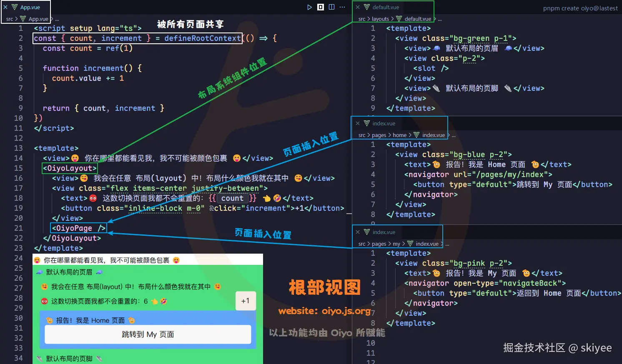Image resolution: width=622 pixels, height=364 pixels.
Task: Click "bg-green p-1" class in default.vue
Action: 480,38
